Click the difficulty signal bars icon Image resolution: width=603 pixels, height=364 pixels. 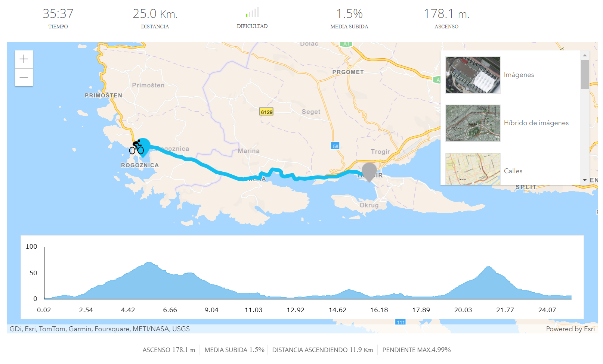coord(252,13)
